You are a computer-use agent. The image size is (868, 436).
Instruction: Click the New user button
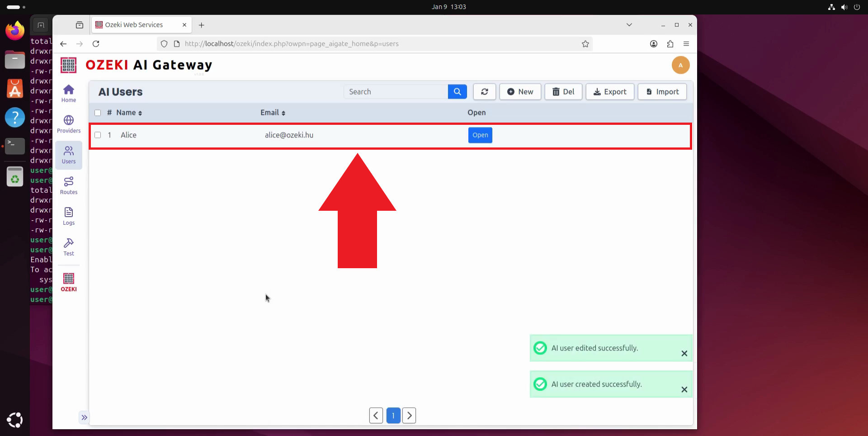click(x=520, y=92)
